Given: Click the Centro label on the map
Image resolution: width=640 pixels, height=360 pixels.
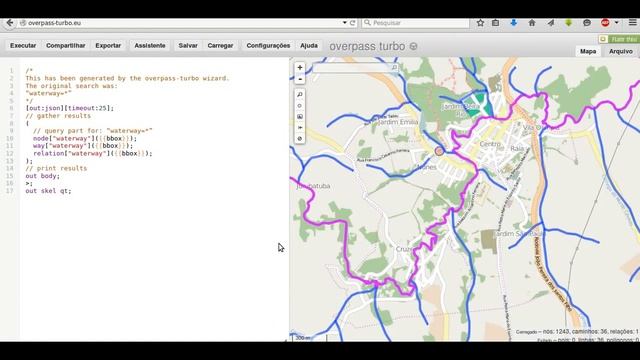Looking at the screenshot, I should pyautogui.click(x=490, y=144).
